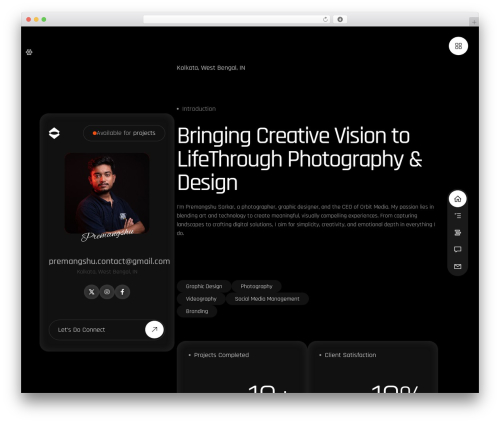Open the X (Twitter) social link

[x=91, y=292]
